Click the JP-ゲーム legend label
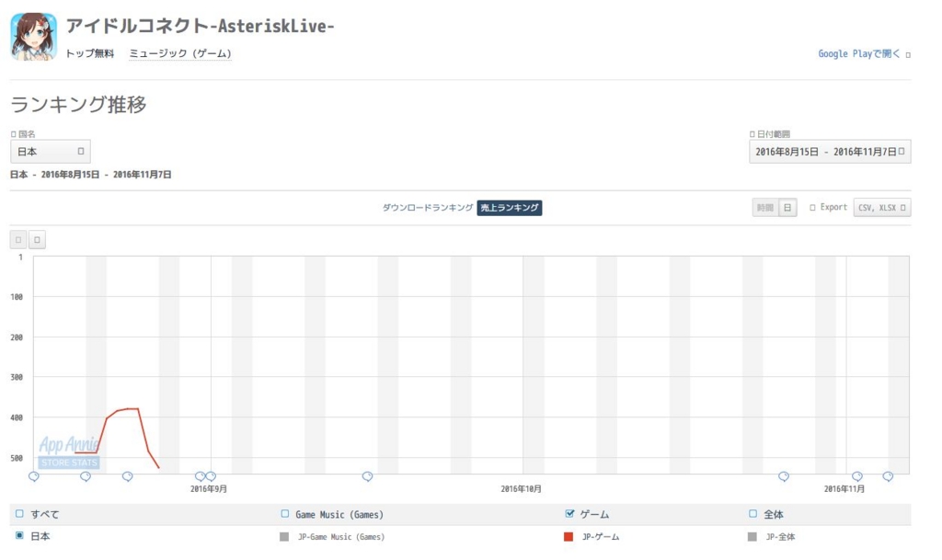The height and width of the screenshot is (560, 942). coord(601,537)
